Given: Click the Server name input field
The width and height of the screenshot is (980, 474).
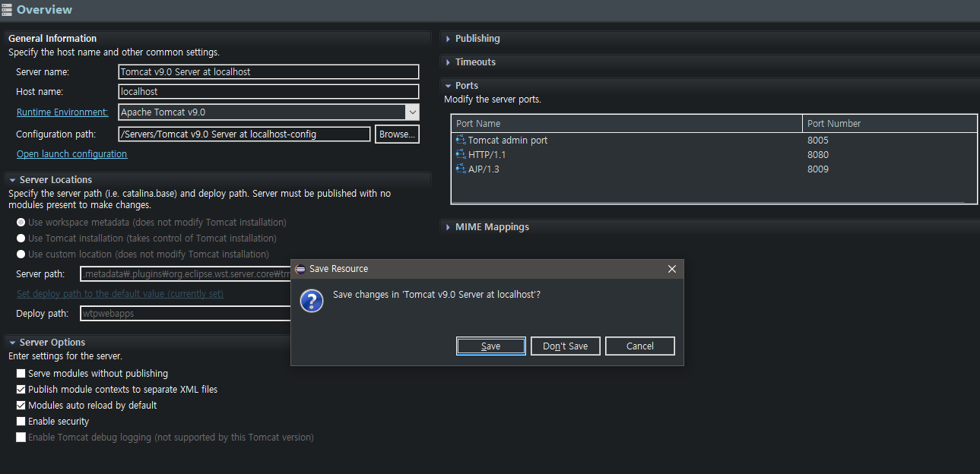Looking at the screenshot, I should [x=269, y=72].
